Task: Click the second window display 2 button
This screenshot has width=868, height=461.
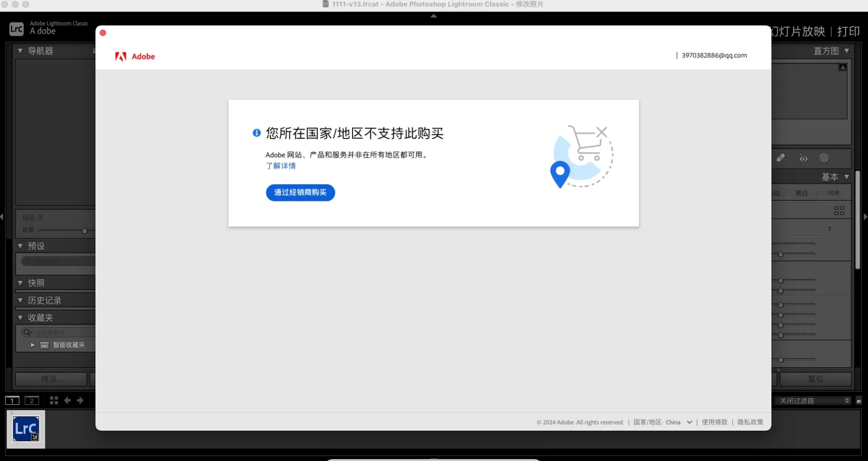Action: click(x=32, y=401)
